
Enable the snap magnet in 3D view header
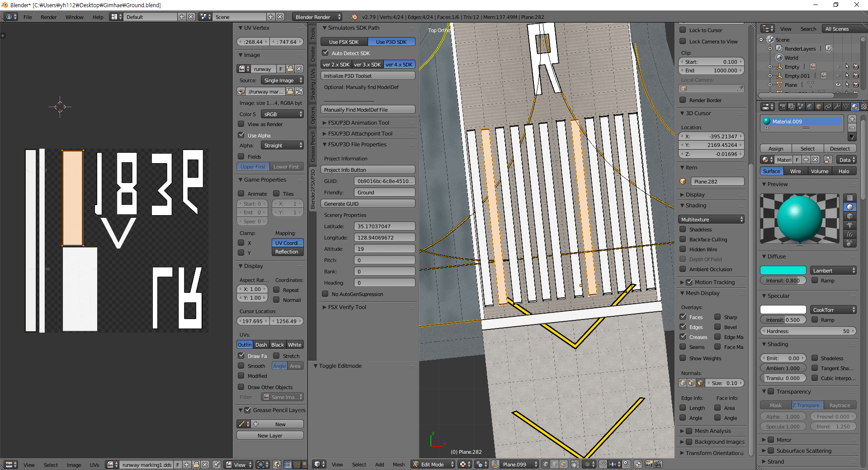point(603,465)
